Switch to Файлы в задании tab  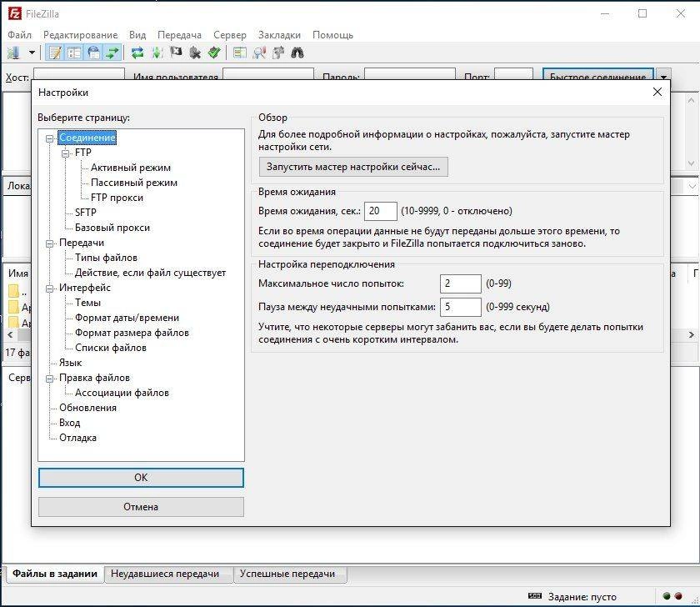click(x=55, y=574)
